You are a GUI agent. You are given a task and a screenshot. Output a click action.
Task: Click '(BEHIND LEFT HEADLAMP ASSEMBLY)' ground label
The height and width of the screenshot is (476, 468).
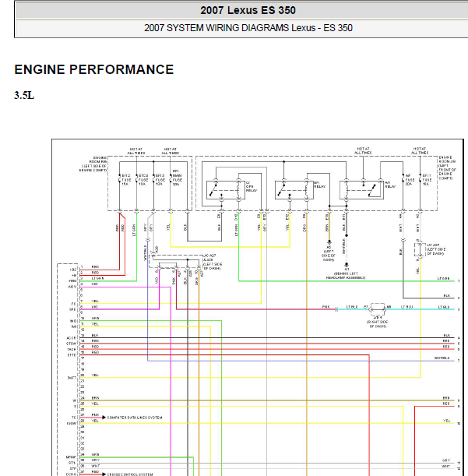coord(346,276)
